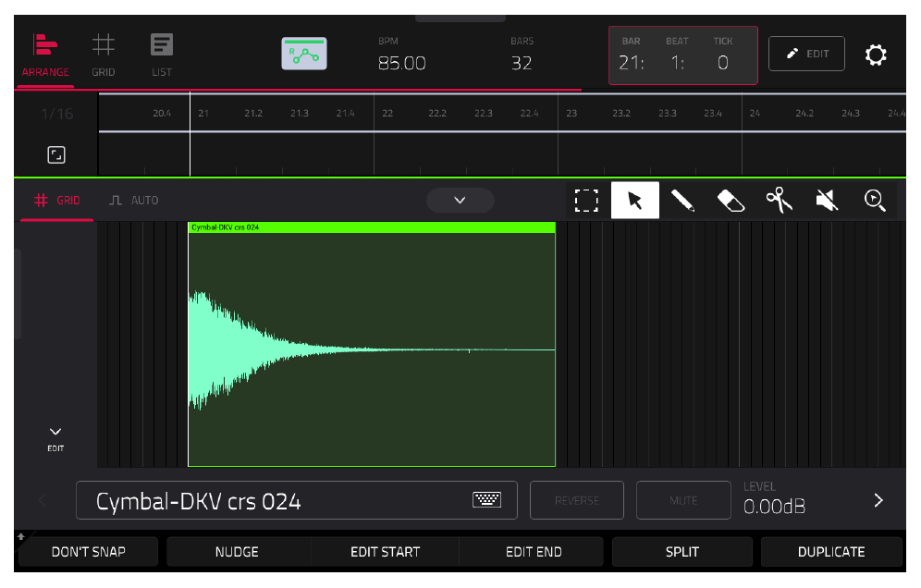Viewport: 921px width, 588px height.
Task: Edit the BPM value 85.00
Action: (401, 63)
